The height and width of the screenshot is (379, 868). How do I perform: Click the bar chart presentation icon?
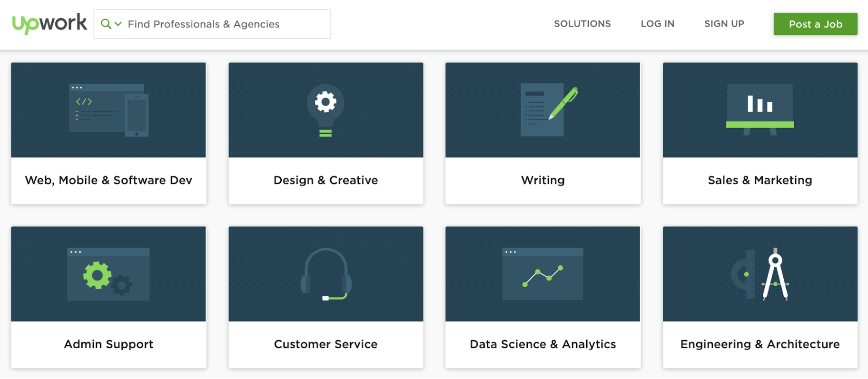click(760, 109)
